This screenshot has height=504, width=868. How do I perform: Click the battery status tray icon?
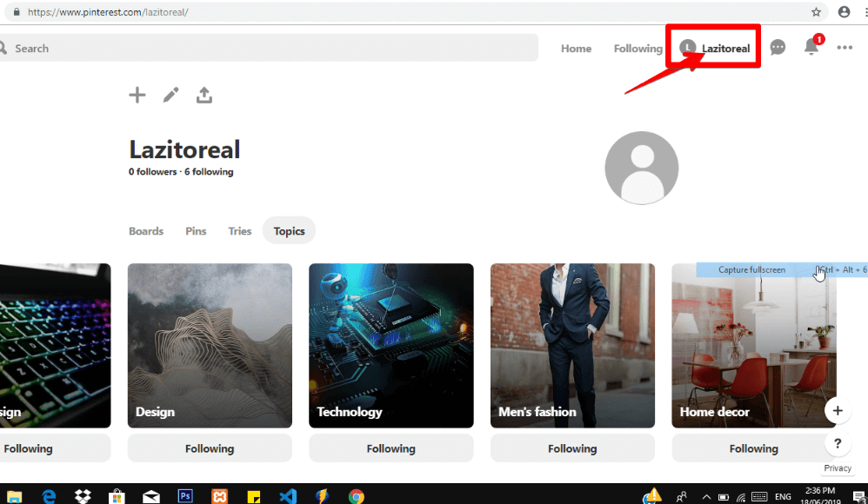click(x=724, y=497)
